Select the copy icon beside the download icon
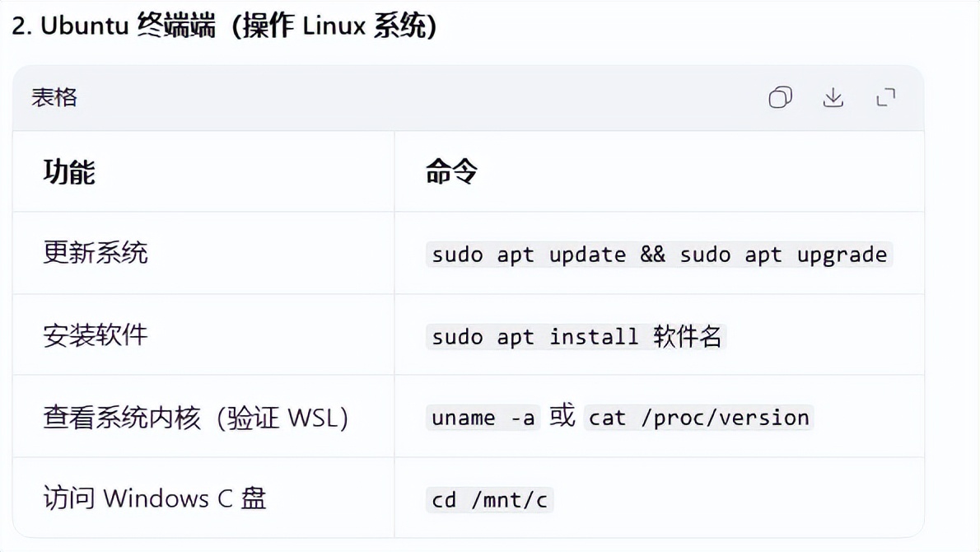Viewport: 980px width, 552px height. coord(780,97)
